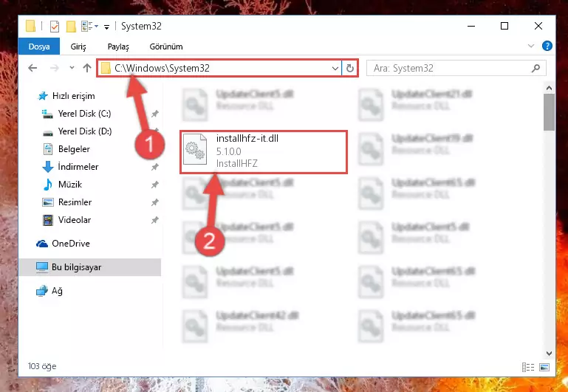The height and width of the screenshot is (392, 568).
Task: Maximize the System32 window
Action: 504,26
